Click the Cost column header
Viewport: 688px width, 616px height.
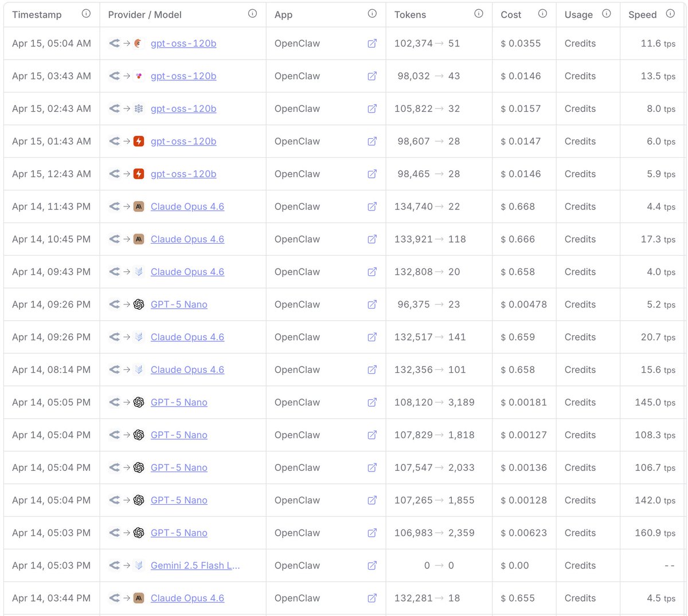coord(511,15)
